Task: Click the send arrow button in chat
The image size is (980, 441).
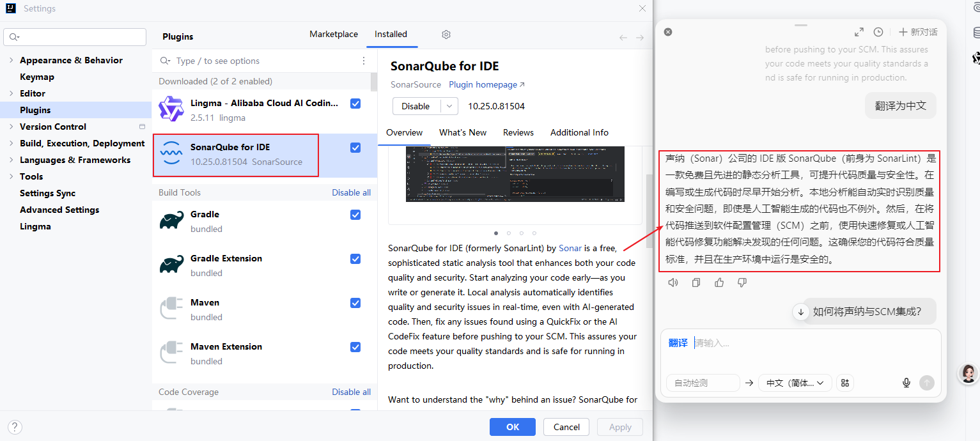Action: coord(927,383)
